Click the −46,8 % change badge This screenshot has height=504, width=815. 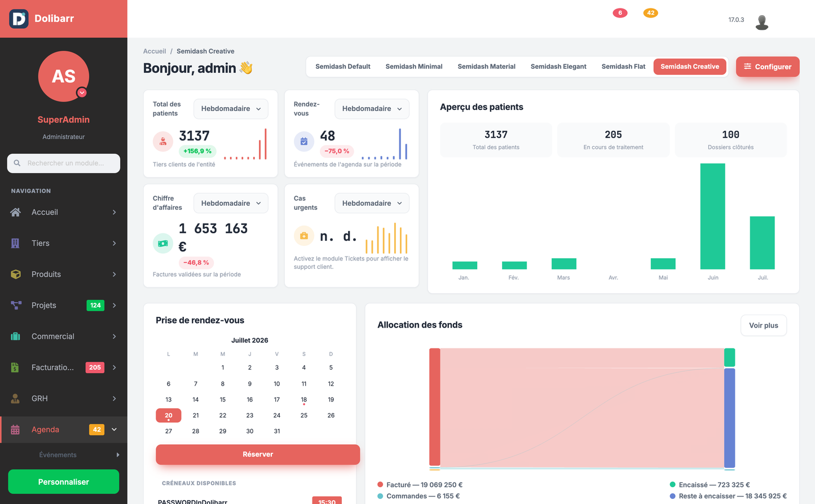[x=196, y=263]
